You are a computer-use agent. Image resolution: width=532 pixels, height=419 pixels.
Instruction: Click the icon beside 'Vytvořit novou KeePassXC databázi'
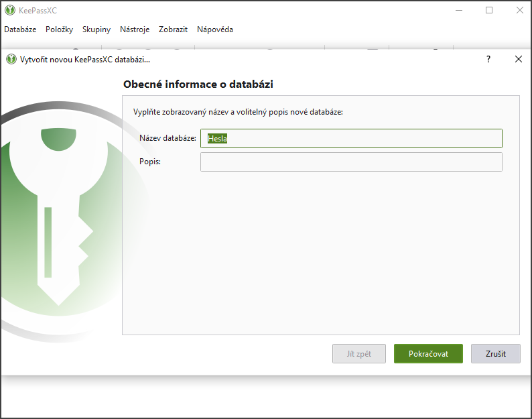click(11, 59)
